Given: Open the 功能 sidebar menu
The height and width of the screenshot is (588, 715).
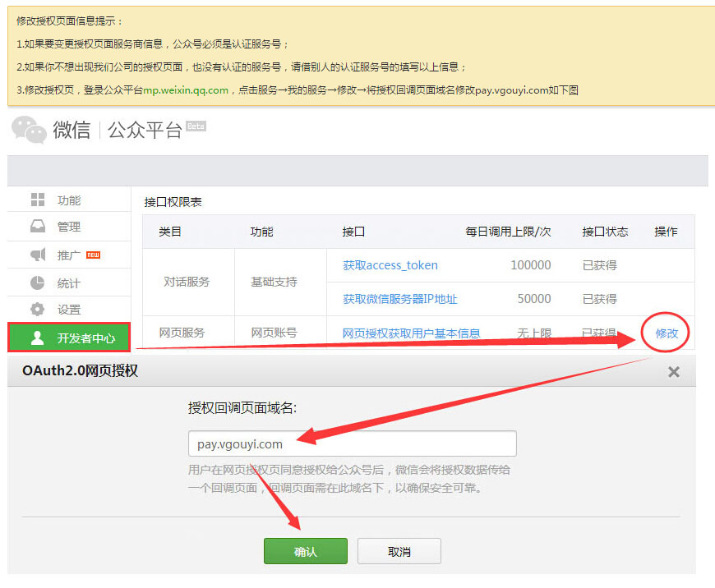Looking at the screenshot, I should click(x=69, y=200).
